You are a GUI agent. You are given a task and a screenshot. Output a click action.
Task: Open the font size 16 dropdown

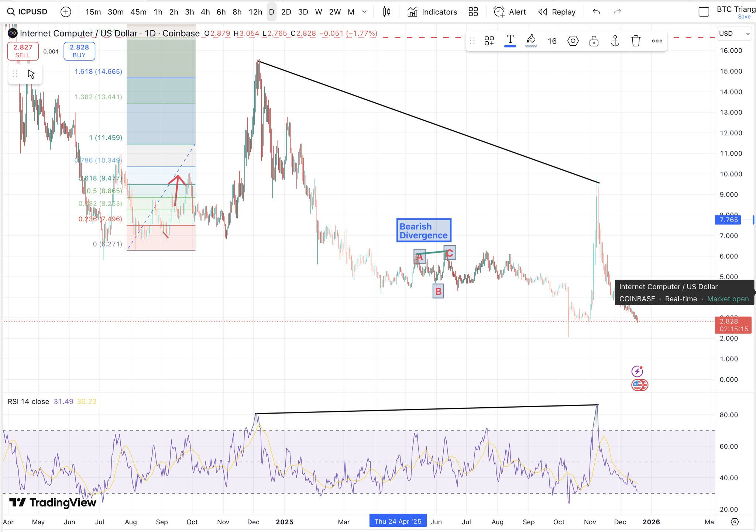[x=552, y=41]
